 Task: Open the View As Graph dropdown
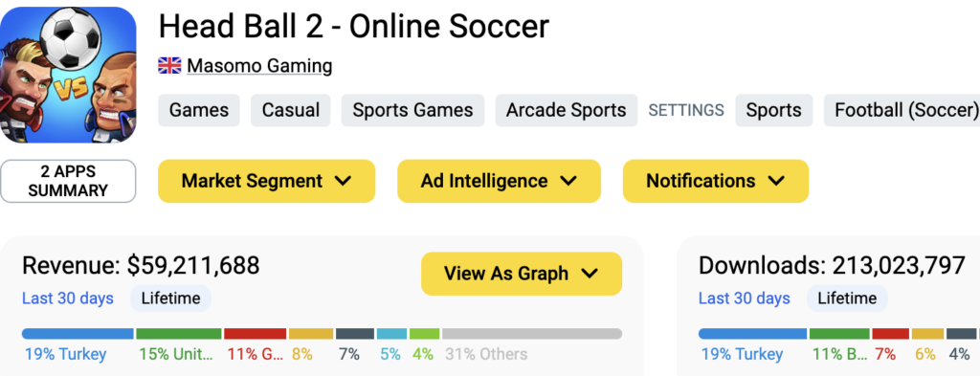tap(522, 274)
